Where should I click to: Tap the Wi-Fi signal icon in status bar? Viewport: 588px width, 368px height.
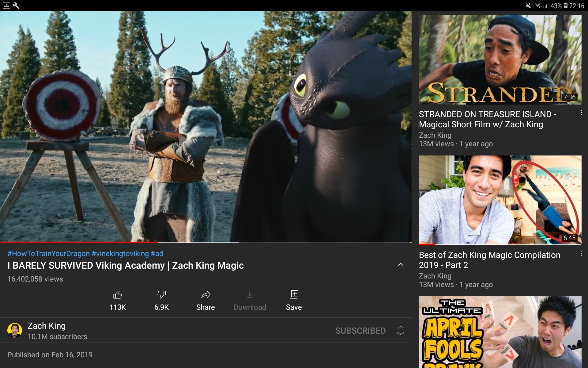538,6
